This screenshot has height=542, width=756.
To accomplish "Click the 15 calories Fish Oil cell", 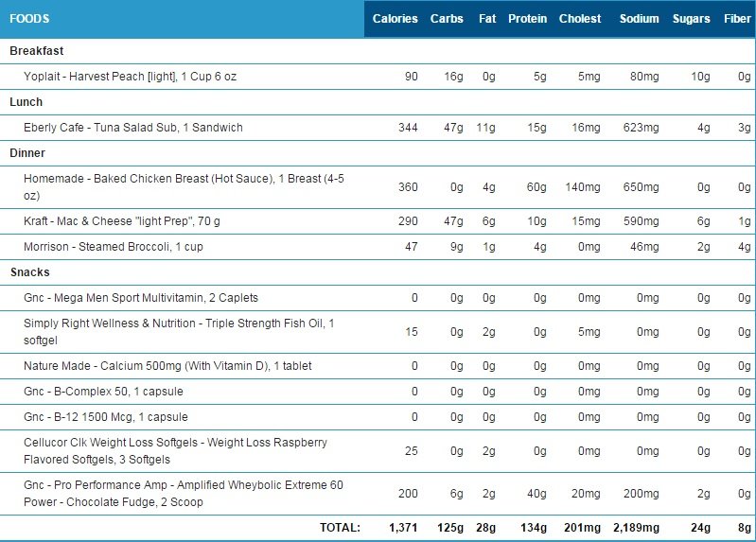I will (412, 332).
